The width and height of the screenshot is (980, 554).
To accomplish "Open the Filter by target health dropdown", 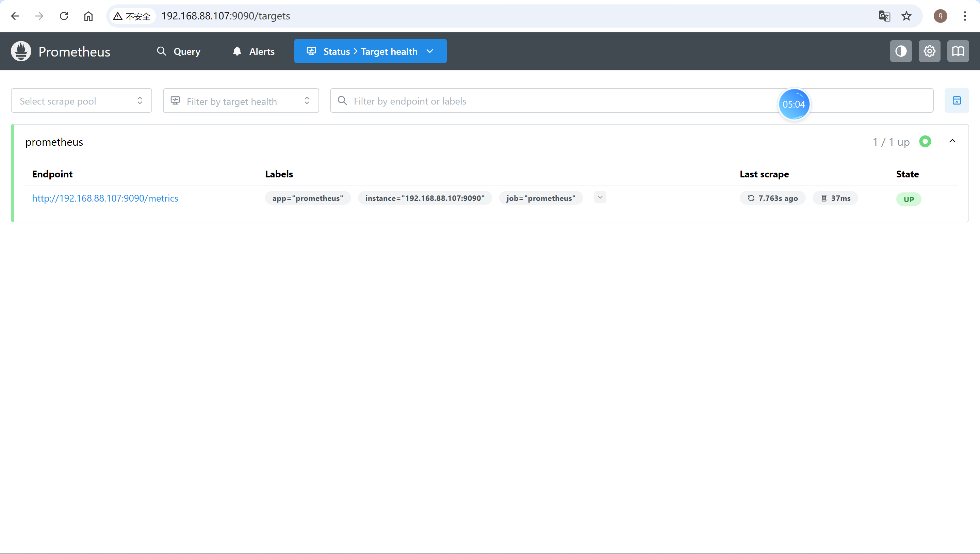I will (241, 100).
